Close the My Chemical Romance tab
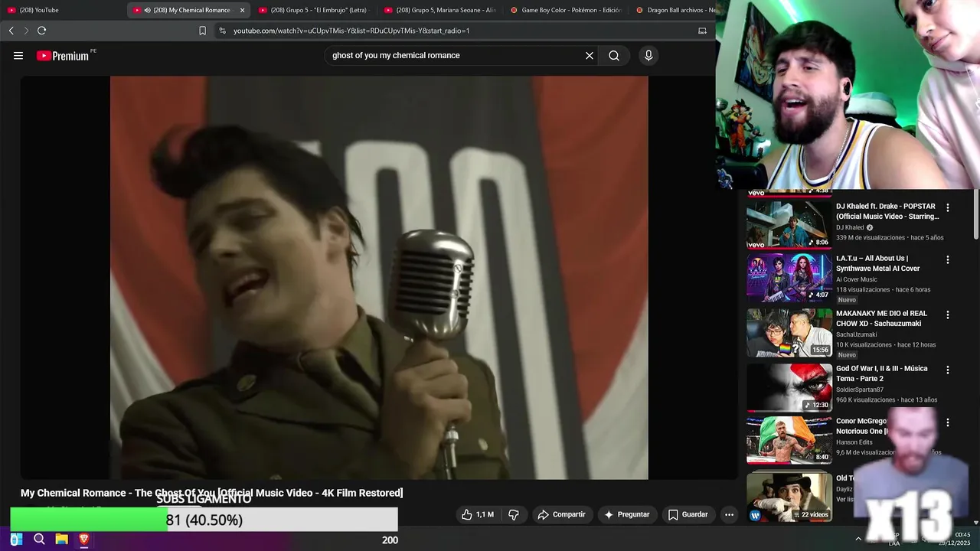The width and height of the screenshot is (980, 551). click(x=243, y=10)
